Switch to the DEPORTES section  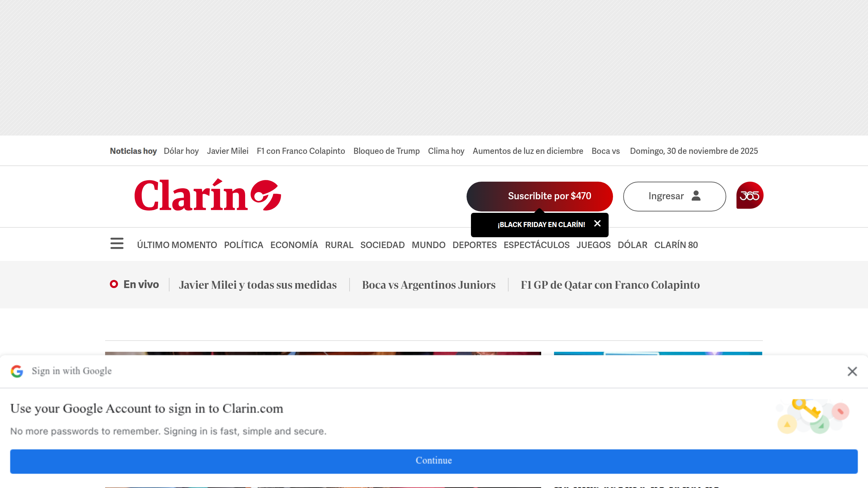coord(475,245)
